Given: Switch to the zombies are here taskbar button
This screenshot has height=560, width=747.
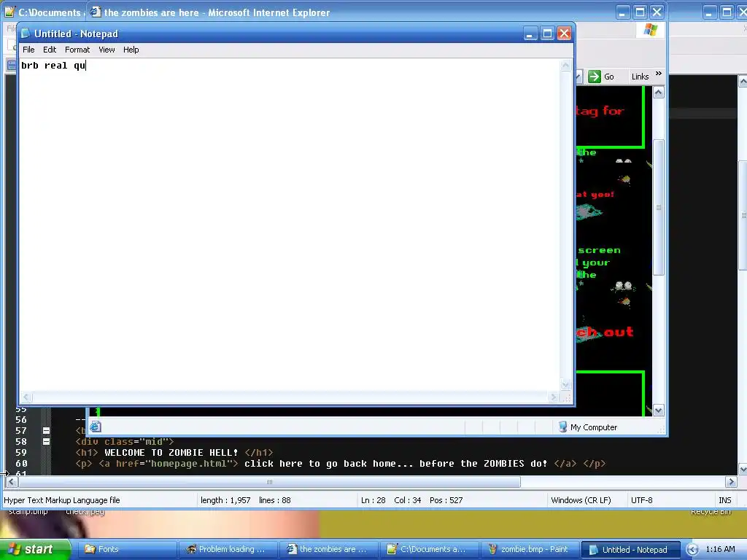Looking at the screenshot, I should tap(329, 549).
